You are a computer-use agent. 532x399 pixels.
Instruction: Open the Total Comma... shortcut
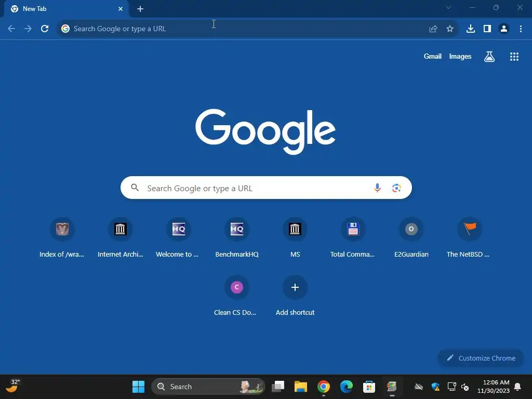tap(353, 238)
